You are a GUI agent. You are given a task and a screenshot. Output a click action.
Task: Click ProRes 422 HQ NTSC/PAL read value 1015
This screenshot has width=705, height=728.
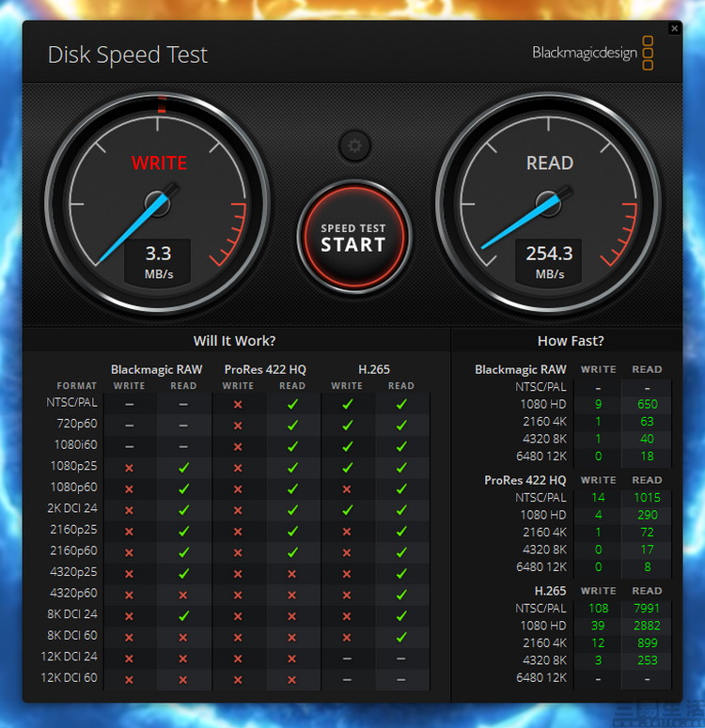648,498
